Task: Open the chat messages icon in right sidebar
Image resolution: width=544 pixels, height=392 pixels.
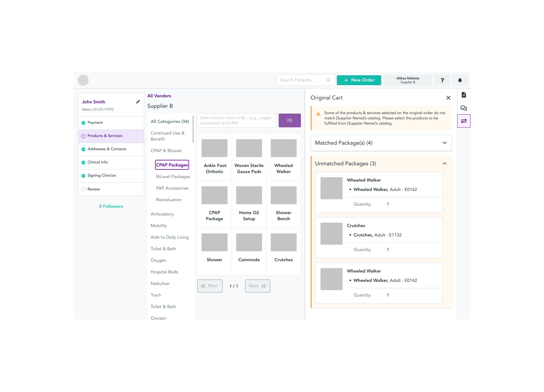Action: click(x=464, y=108)
